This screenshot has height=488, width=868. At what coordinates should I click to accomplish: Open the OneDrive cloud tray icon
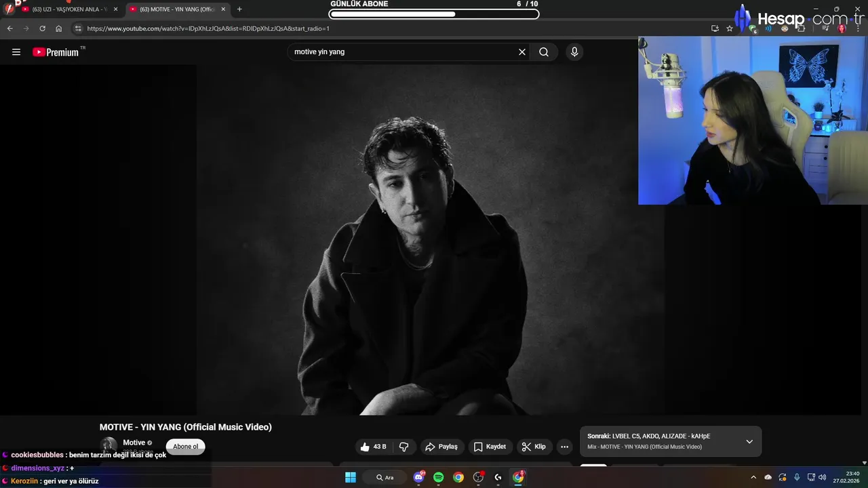point(768,477)
